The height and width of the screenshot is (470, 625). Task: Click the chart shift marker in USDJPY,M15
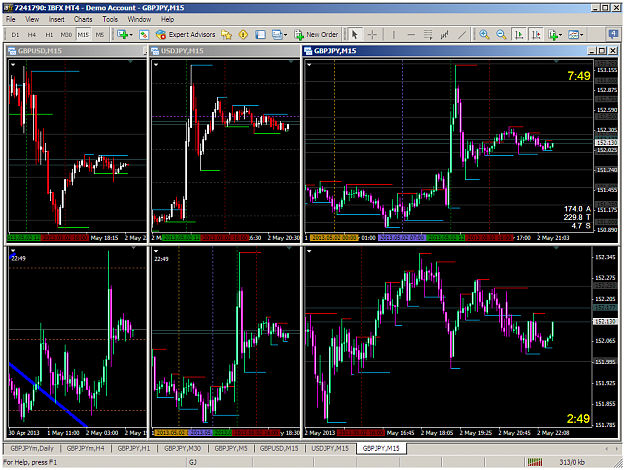click(291, 61)
